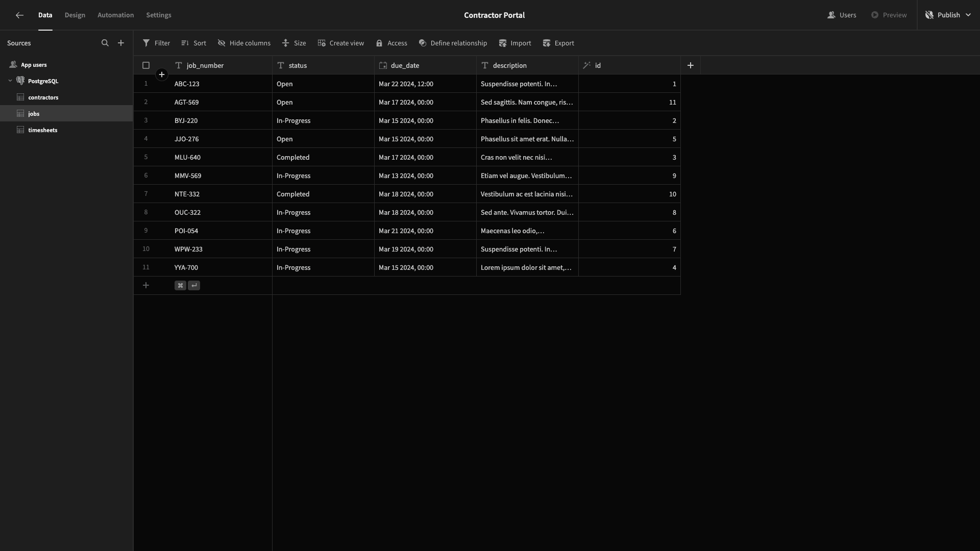Viewport: 980px width, 551px height.
Task: Switch to the Automation tab
Action: coord(116,15)
